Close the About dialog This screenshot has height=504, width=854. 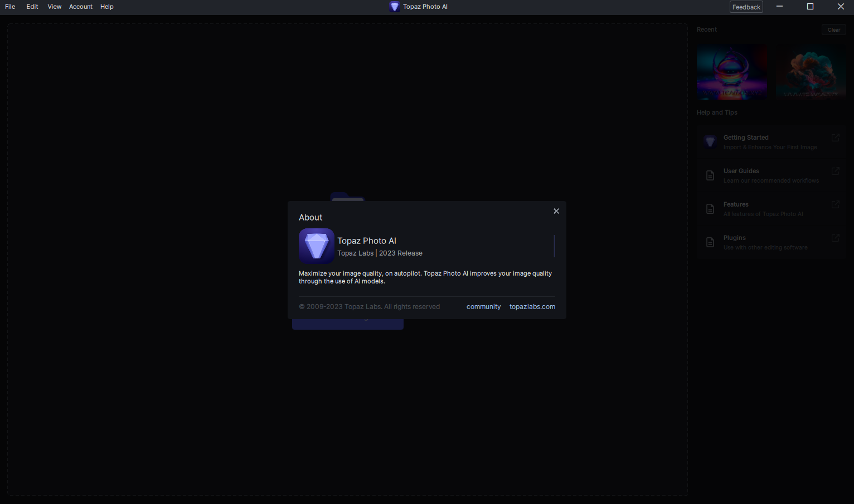point(556,211)
